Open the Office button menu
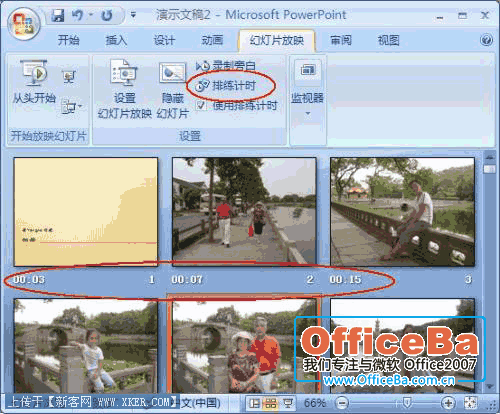Image resolution: width=500 pixels, height=414 pixels. (x=23, y=23)
